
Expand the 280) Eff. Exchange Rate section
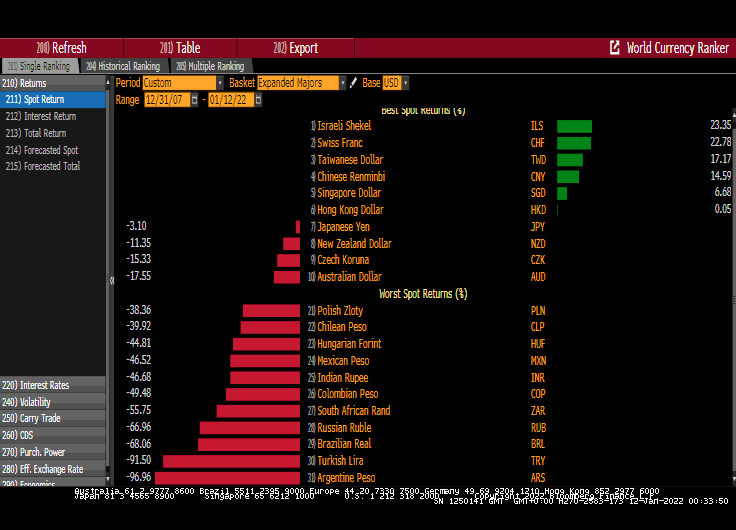click(53, 469)
